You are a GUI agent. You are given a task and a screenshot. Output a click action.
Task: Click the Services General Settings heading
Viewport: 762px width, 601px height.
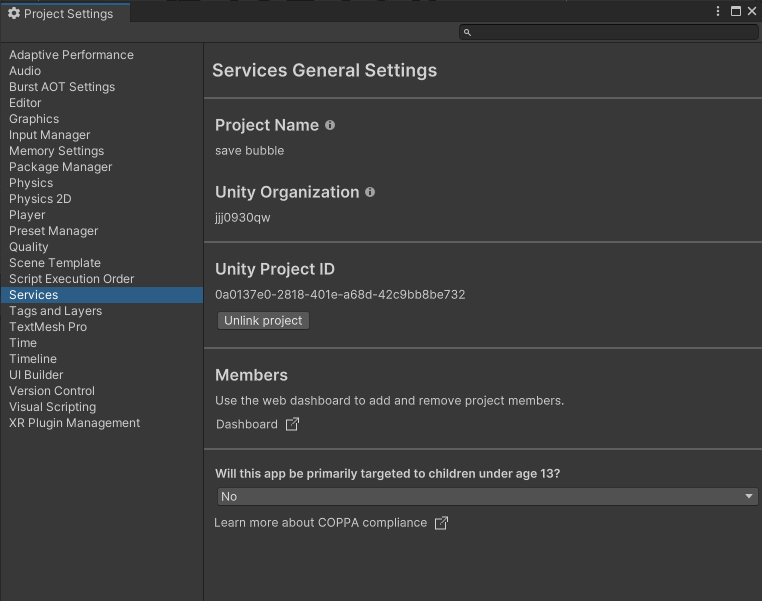pos(325,70)
